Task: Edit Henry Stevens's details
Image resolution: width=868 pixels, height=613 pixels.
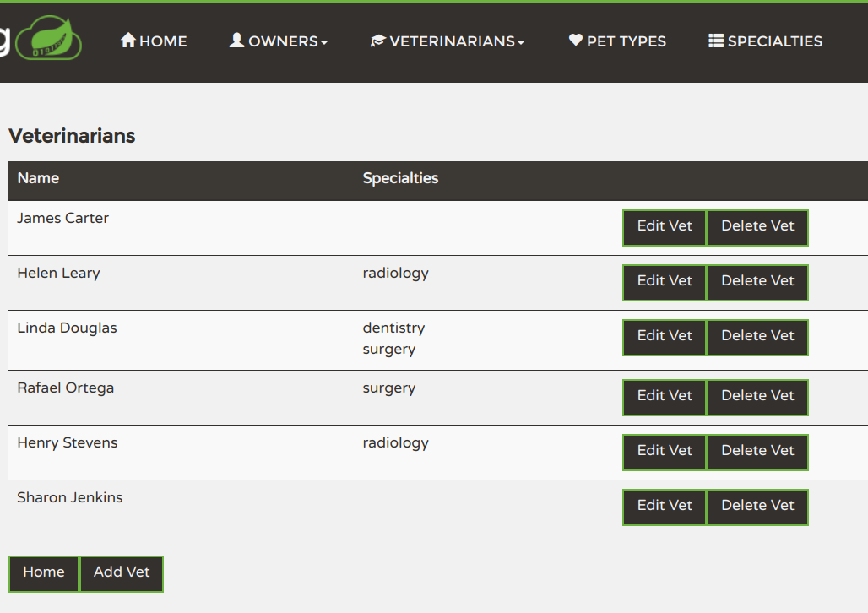Action: point(664,451)
